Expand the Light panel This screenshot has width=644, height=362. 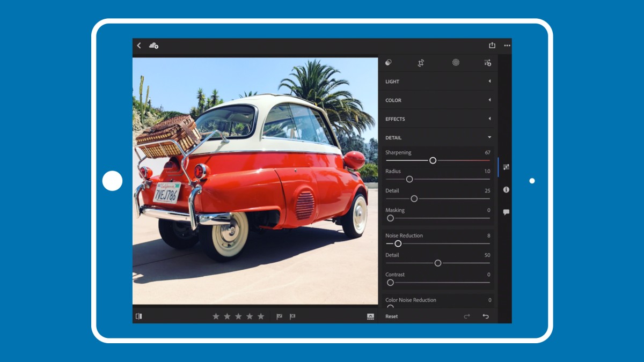click(438, 82)
